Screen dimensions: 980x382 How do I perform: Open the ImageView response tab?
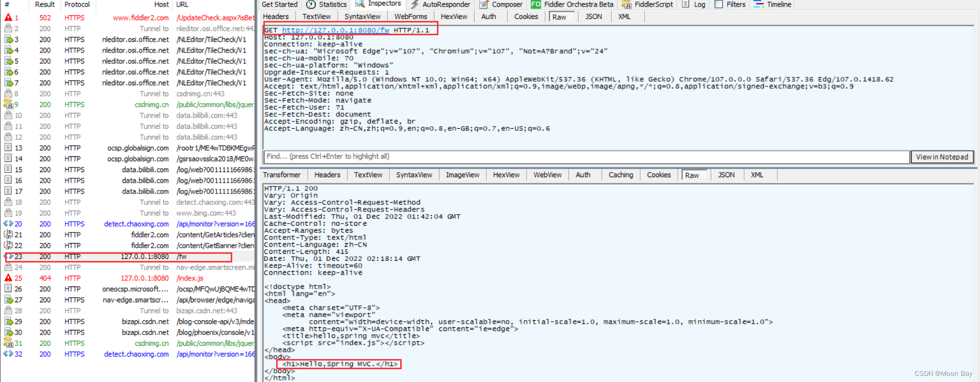pyautogui.click(x=462, y=175)
